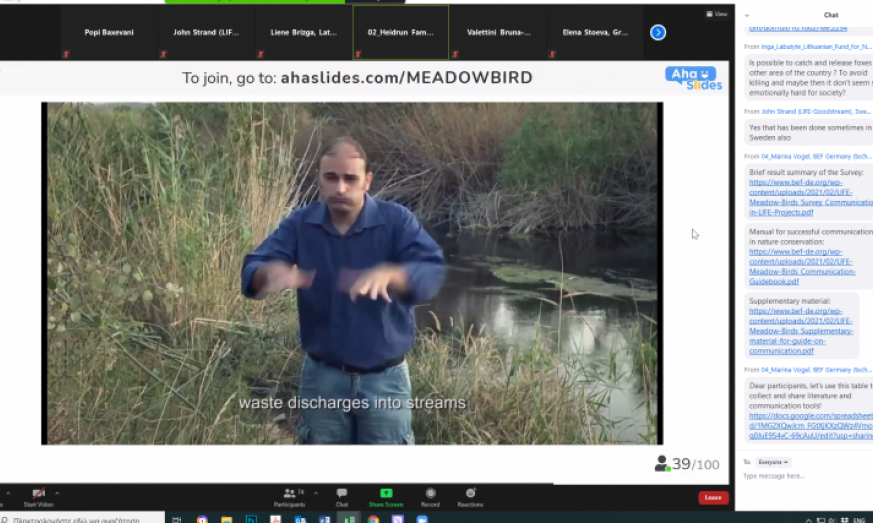This screenshot has height=523, width=873.
Task: Open the Chat button in Zoom toolbar
Action: coord(342,497)
